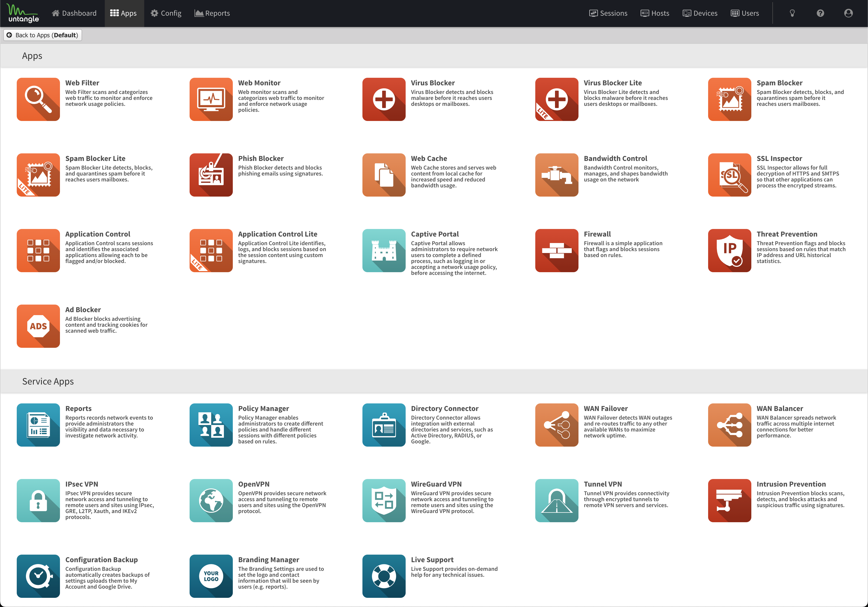868x607 pixels.
Task: Open the Hosts page
Action: [x=655, y=13]
